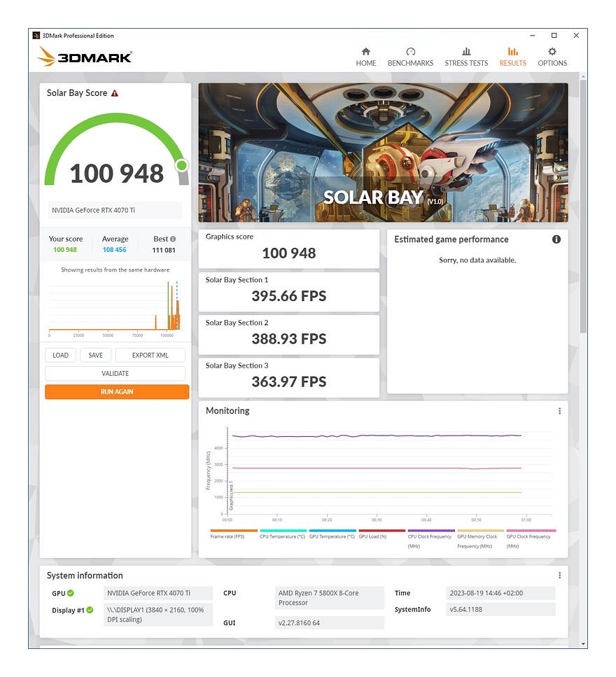This screenshot has height=677, width=616.
Task: Select the Results tab
Action: [512, 57]
